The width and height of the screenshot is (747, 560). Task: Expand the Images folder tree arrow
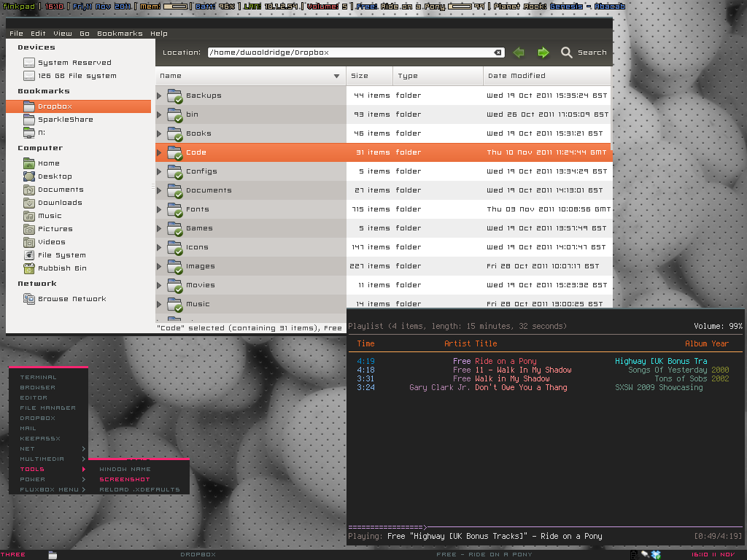pos(160,266)
